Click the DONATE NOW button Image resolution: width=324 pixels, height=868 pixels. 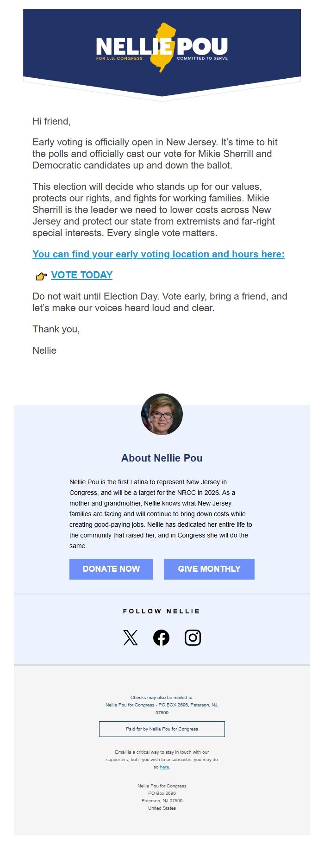click(111, 569)
